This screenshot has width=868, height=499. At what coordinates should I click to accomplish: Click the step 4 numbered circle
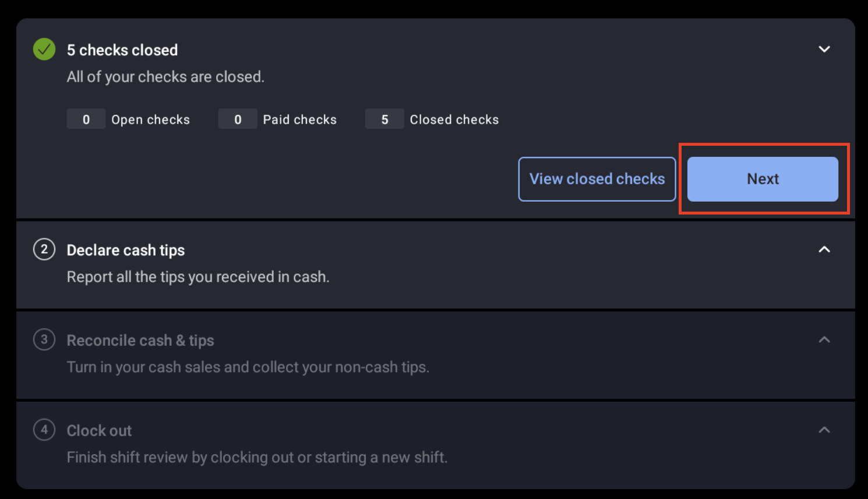pyautogui.click(x=44, y=430)
